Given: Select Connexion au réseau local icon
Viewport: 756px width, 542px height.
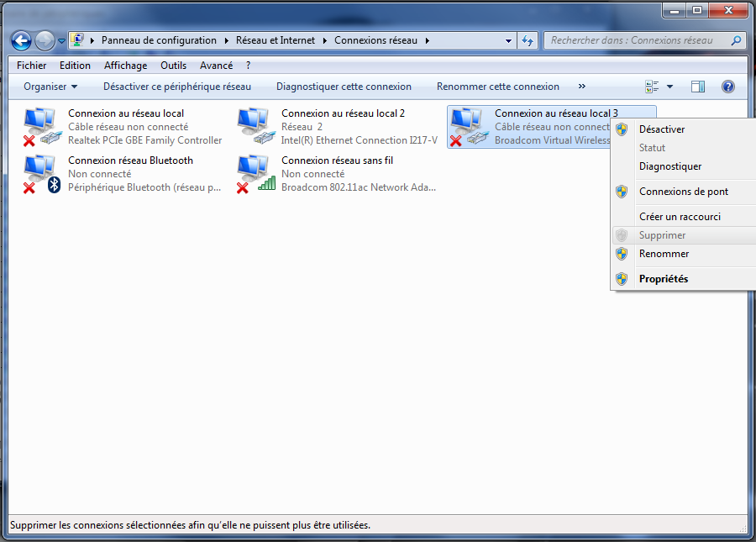Looking at the screenshot, I should (x=42, y=127).
